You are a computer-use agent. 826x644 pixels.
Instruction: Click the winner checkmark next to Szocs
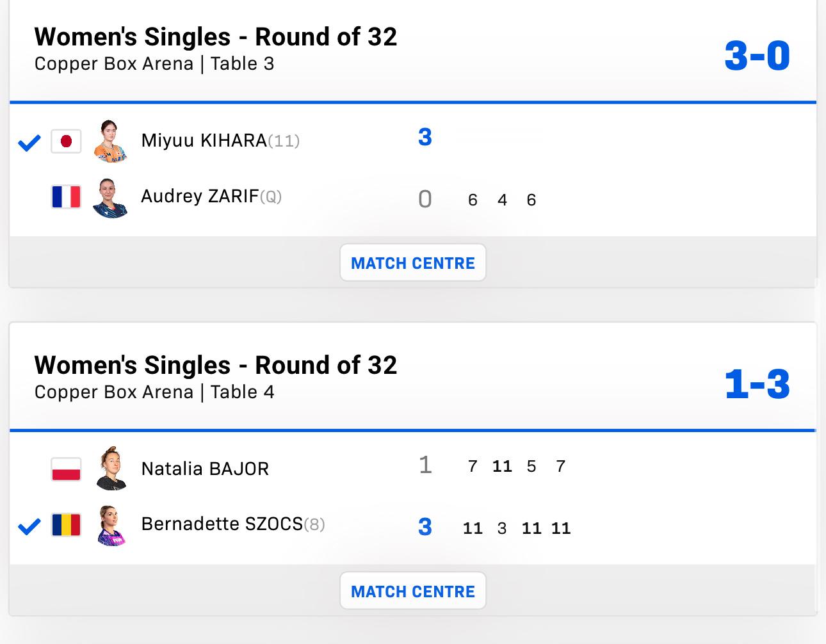tap(29, 527)
